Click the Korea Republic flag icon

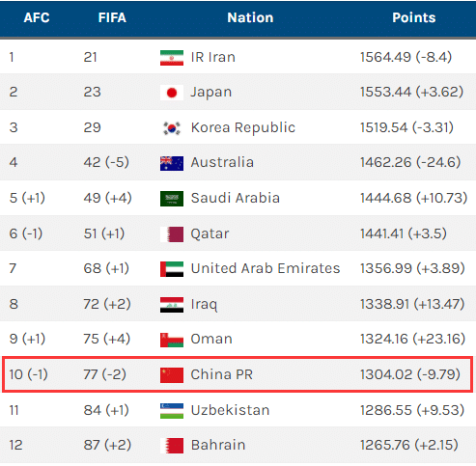click(172, 128)
